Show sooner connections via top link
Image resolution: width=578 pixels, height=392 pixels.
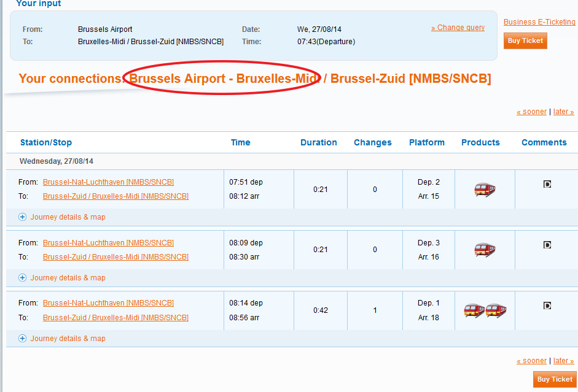tap(531, 112)
